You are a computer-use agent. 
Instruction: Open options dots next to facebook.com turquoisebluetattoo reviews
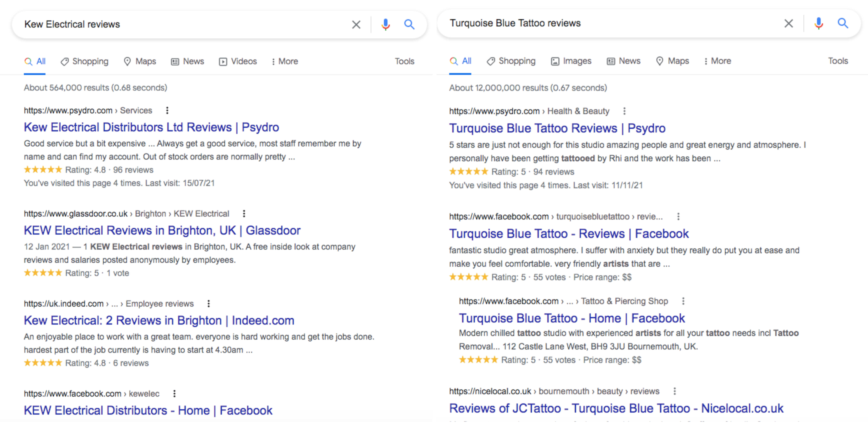pos(678,216)
